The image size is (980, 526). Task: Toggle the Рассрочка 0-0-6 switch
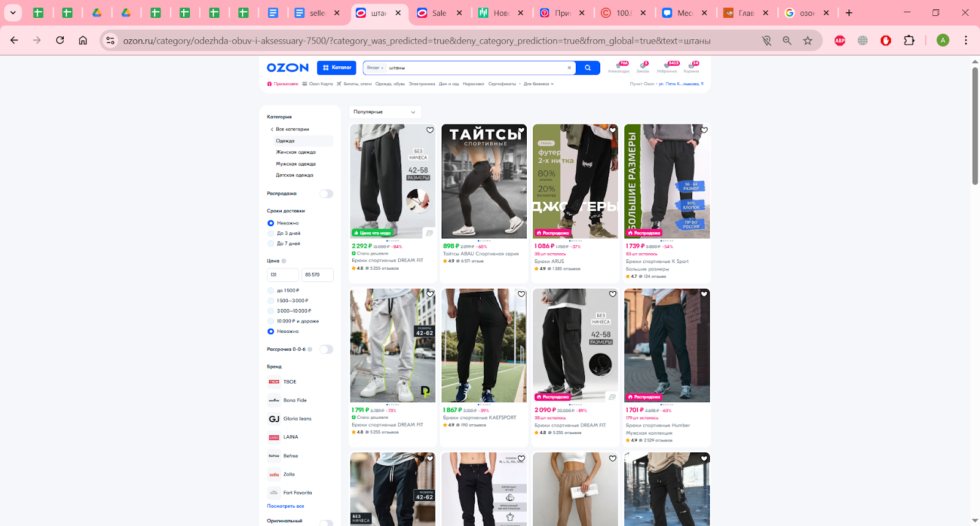(326, 349)
